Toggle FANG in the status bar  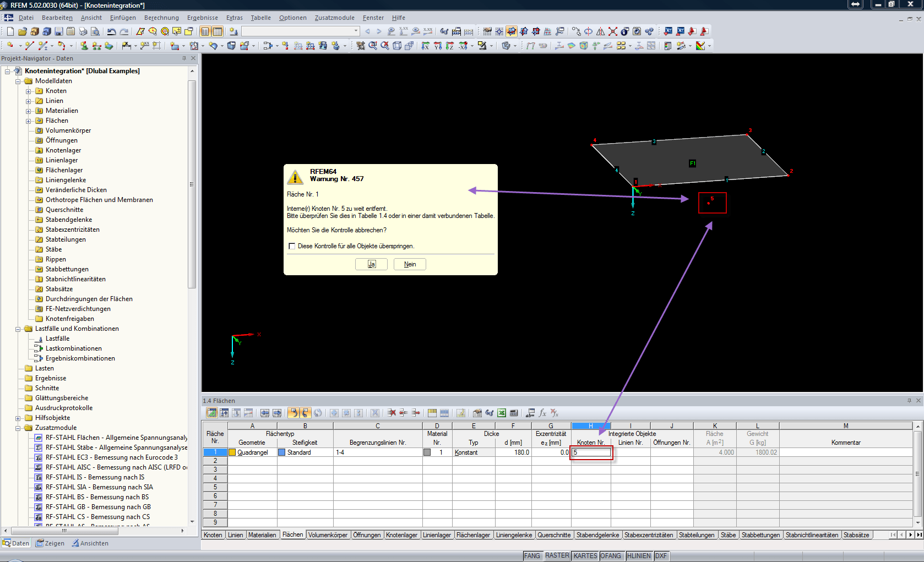coord(532,556)
